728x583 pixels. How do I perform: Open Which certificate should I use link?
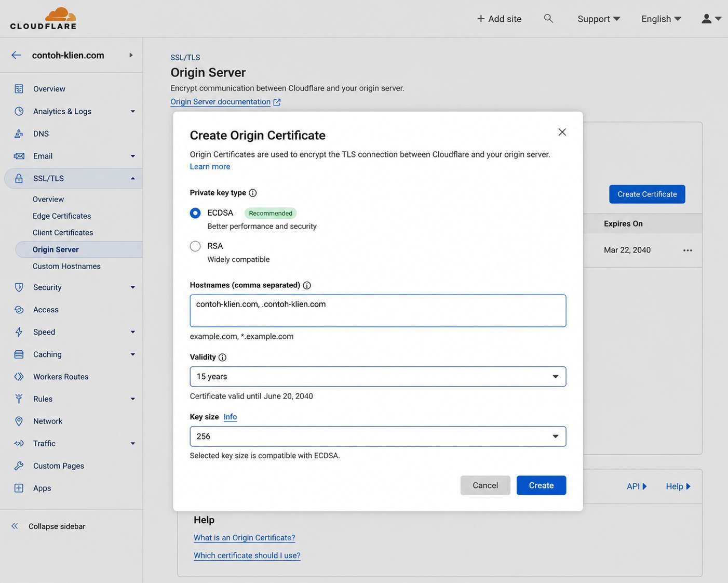point(247,555)
